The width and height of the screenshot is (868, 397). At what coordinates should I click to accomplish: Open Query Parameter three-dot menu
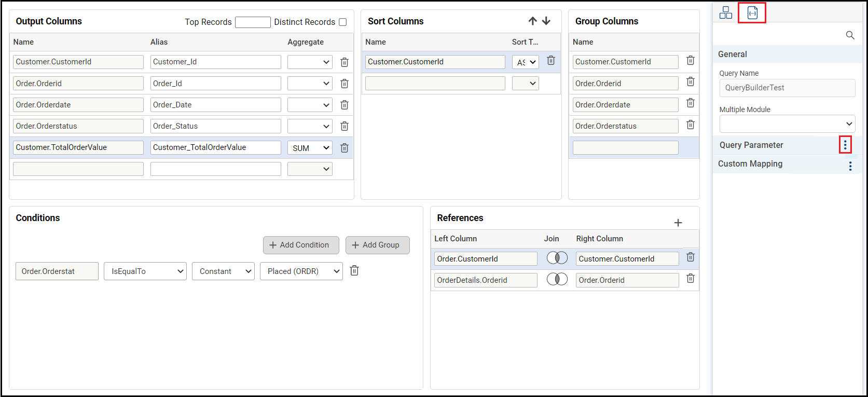point(845,145)
